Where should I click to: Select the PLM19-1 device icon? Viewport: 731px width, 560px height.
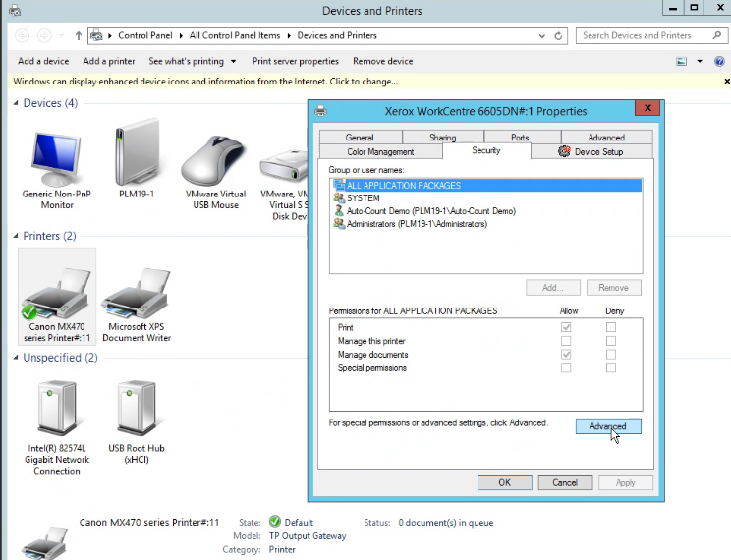point(137,157)
